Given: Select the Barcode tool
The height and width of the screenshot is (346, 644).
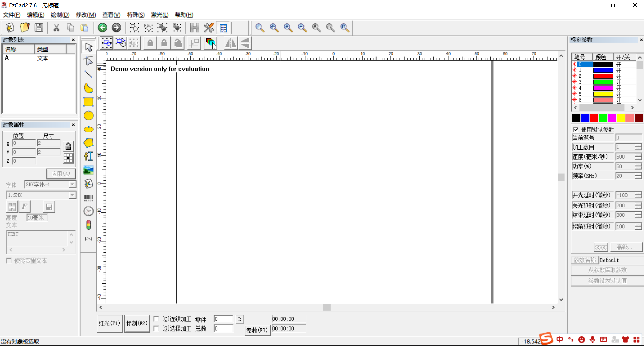Looking at the screenshot, I should [88, 198].
